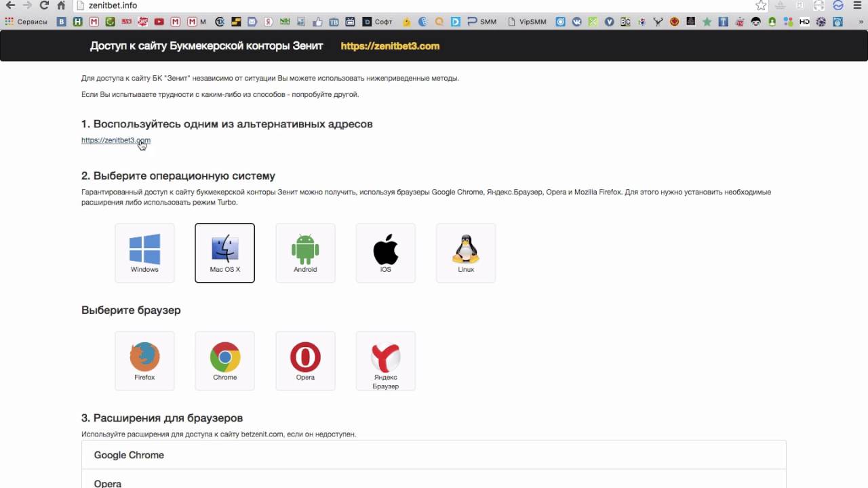Open the 1X bookmark icon
Screen dimensions: 868x488
[x=220, y=22]
